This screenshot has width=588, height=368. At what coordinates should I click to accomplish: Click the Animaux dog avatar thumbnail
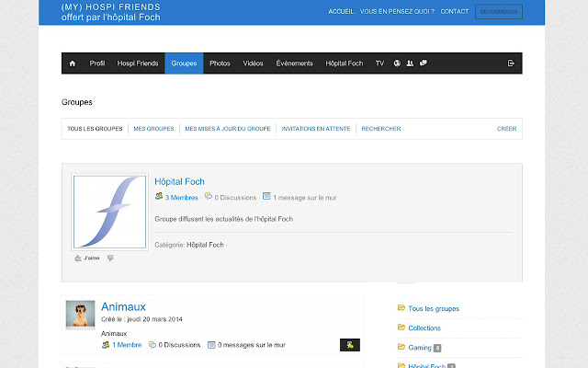click(x=80, y=315)
